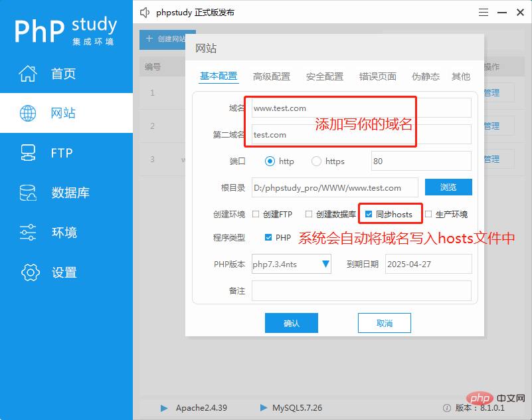532x420 pixels.
Task: Click the php中文网 logo icon
Action: tap(480, 398)
